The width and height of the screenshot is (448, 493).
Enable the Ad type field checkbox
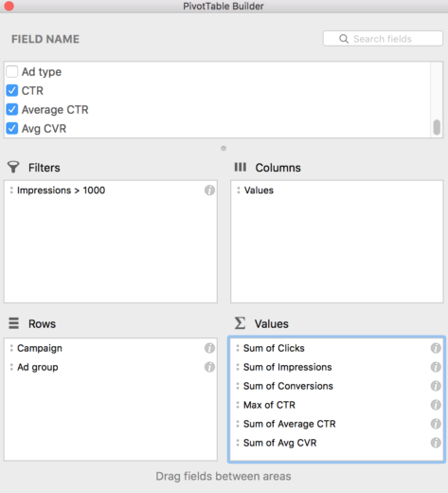(x=12, y=72)
